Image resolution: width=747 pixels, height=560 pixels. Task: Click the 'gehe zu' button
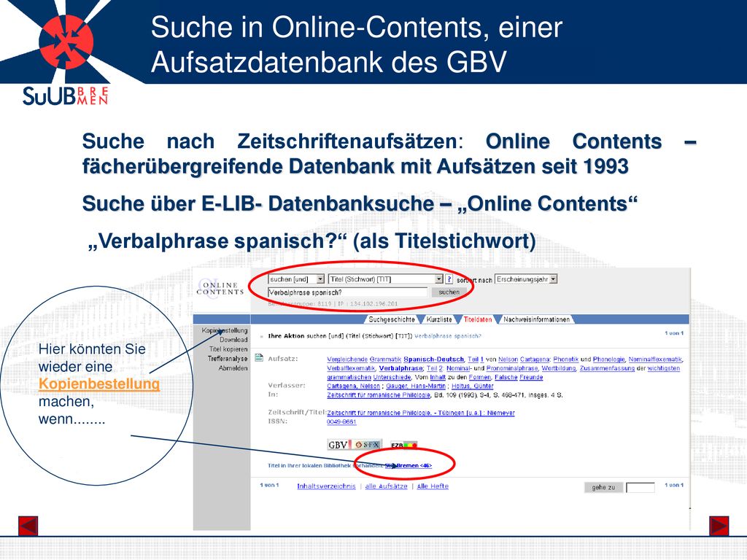[x=603, y=488]
